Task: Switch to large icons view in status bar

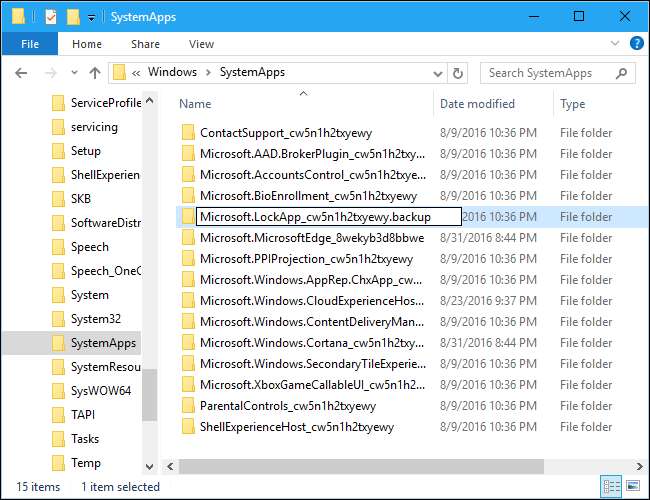Action: click(632, 487)
